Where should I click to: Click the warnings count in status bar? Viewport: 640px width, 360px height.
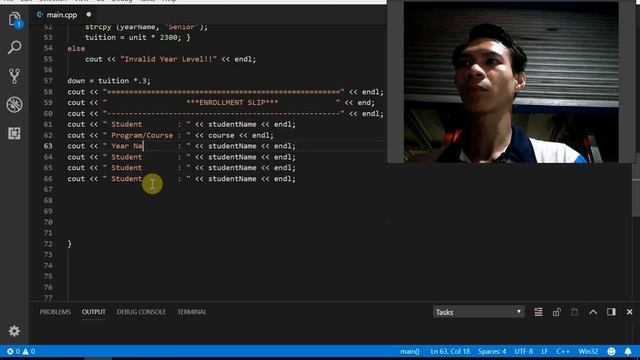(29, 351)
